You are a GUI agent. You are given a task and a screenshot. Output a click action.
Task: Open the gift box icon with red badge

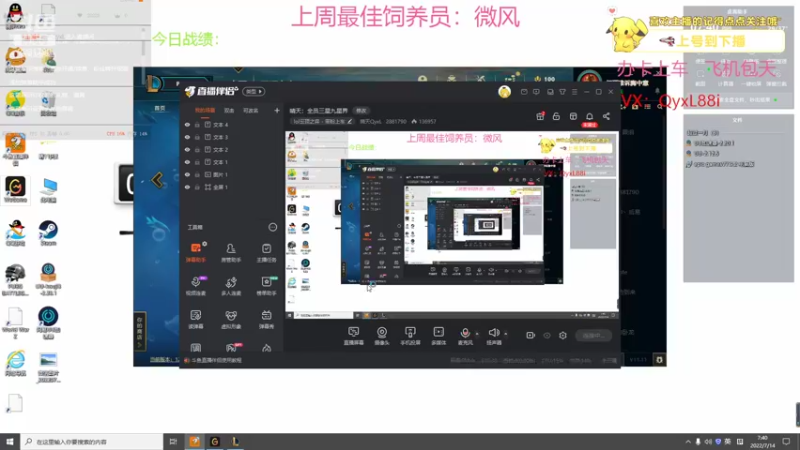540,116
